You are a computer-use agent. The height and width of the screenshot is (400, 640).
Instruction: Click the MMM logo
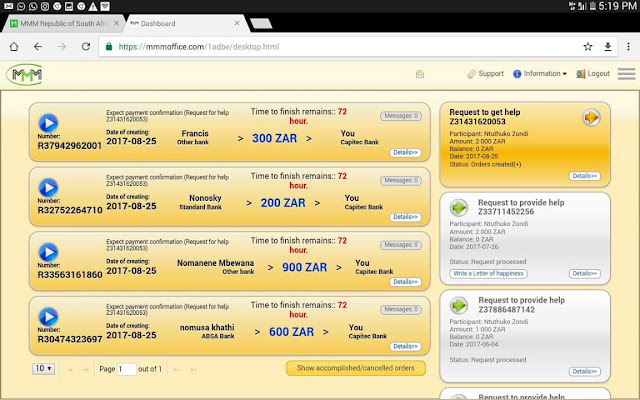[x=24, y=75]
